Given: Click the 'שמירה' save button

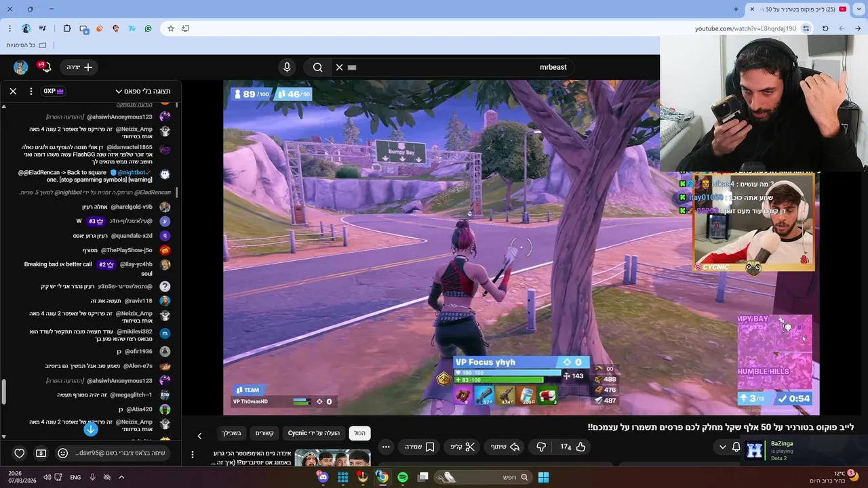Looking at the screenshot, I should coord(419,447).
